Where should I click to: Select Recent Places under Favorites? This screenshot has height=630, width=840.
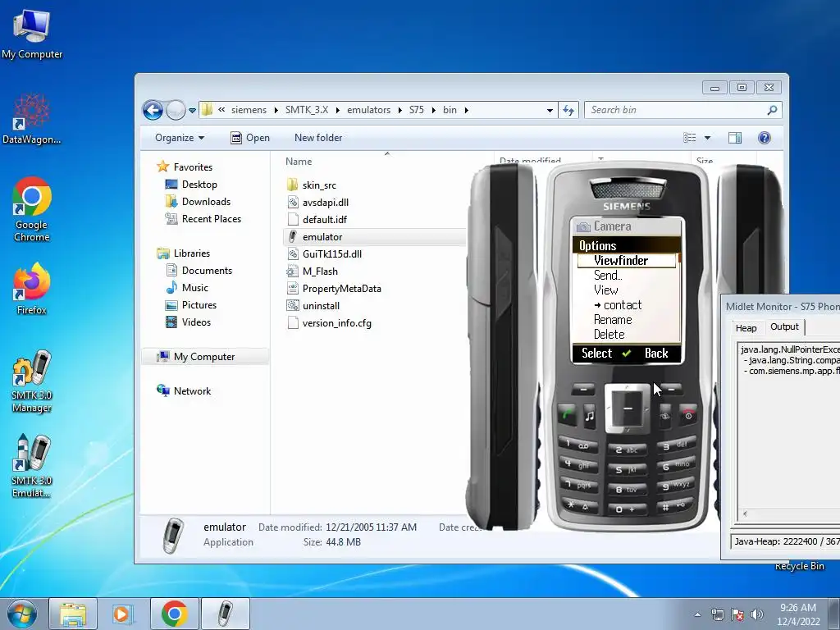coord(203,218)
